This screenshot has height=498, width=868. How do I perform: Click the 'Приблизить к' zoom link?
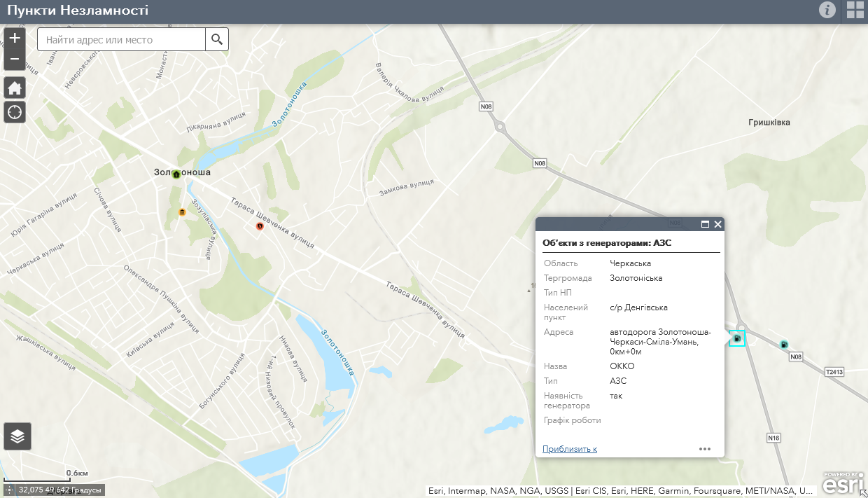pos(570,449)
